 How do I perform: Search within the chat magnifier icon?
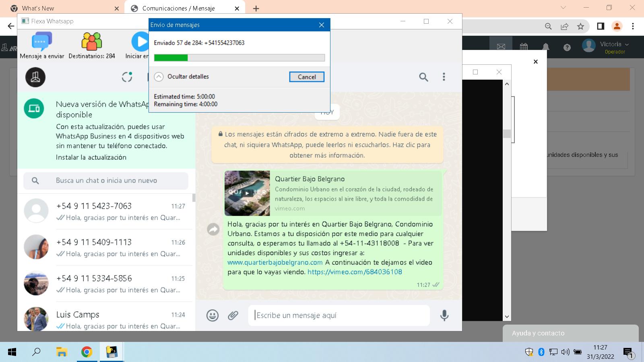[423, 77]
